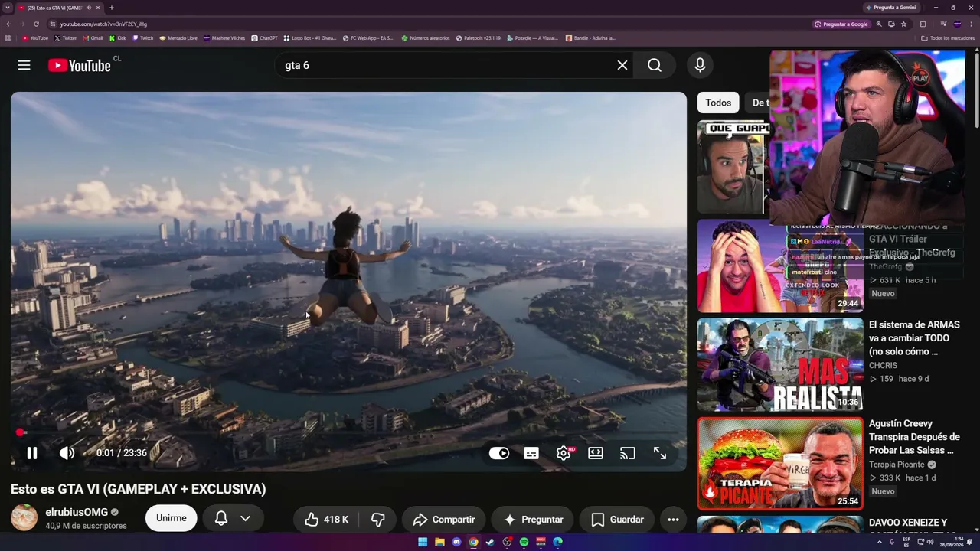Toggle autoplay switch in the player
The width and height of the screenshot is (980, 551).
(x=499, y=453)
